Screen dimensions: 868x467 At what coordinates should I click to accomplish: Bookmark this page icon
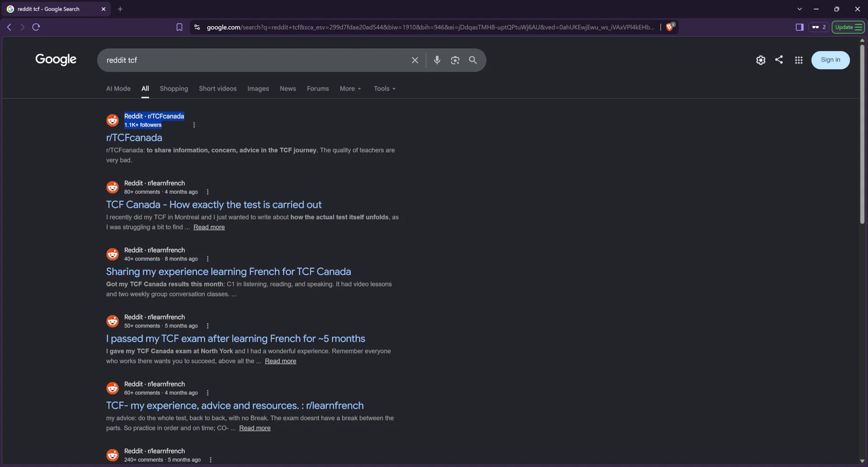tap(179, 27)
